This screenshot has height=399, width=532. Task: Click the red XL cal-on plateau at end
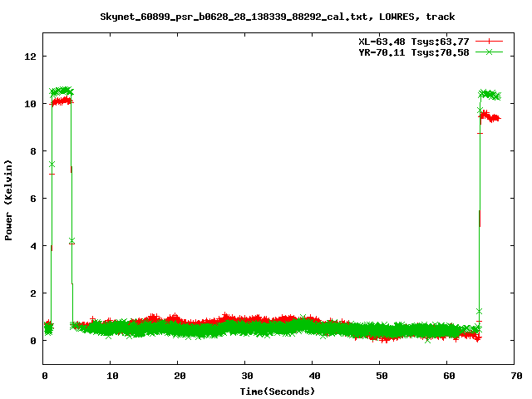(x=490, y=116)
